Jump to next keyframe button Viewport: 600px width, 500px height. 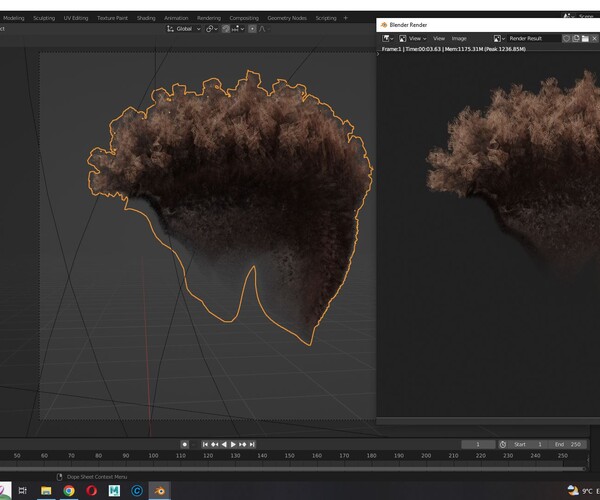(x=243, y=444)
